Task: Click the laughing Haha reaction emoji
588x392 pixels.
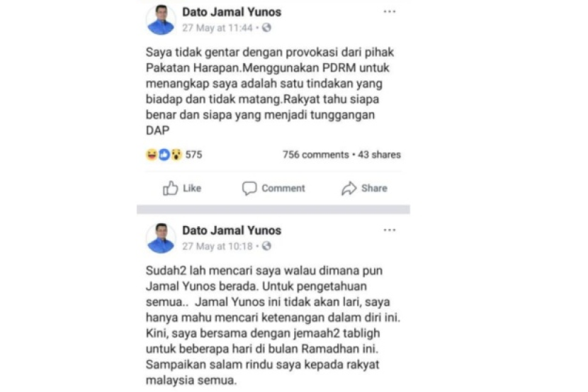Action: coord(152,155)
